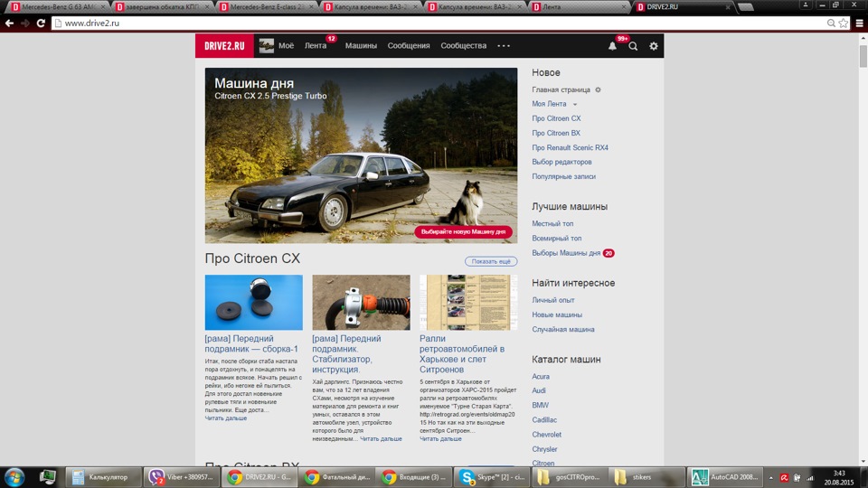
Task: Open Acura in car catalog
Action: (541, 376)
